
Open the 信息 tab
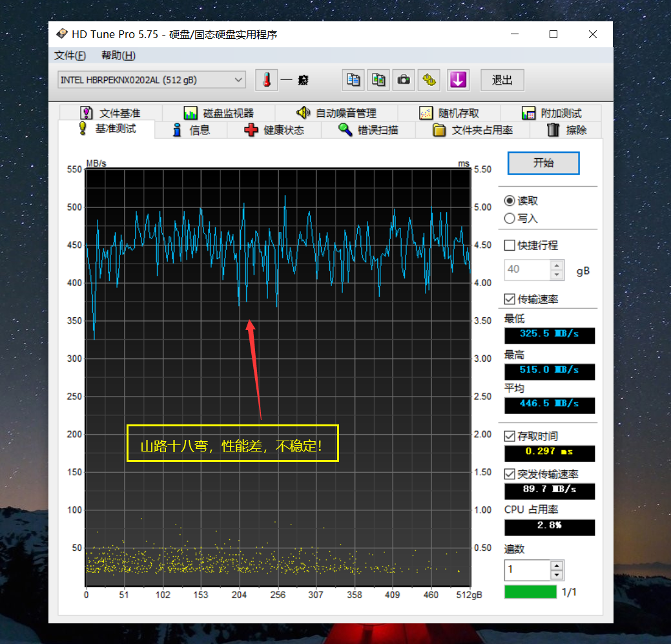point(191,130)
